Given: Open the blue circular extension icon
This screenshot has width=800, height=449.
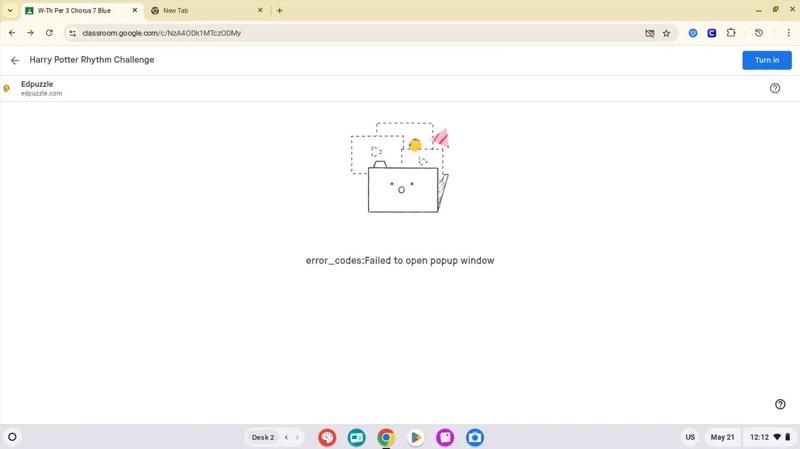Looking at the screenshot, I should pyautogui.click(x=693, y=33).
